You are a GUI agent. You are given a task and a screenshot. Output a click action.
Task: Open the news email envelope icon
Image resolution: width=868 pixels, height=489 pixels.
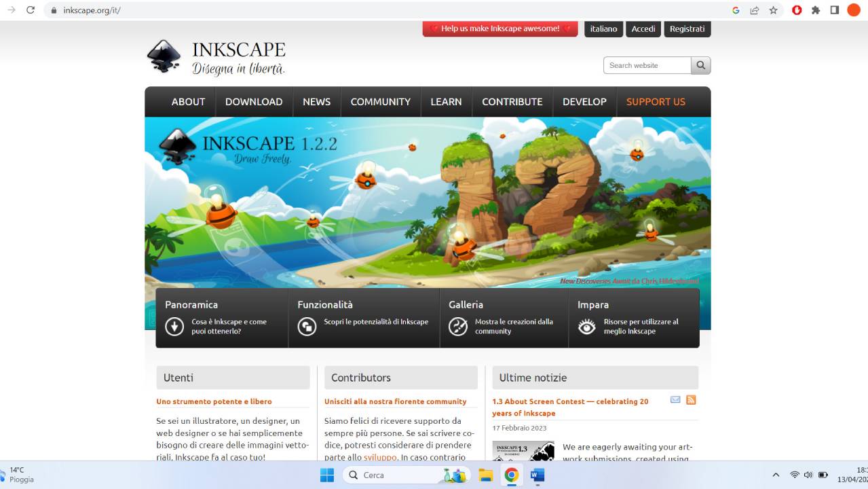[x=675, y=400]
